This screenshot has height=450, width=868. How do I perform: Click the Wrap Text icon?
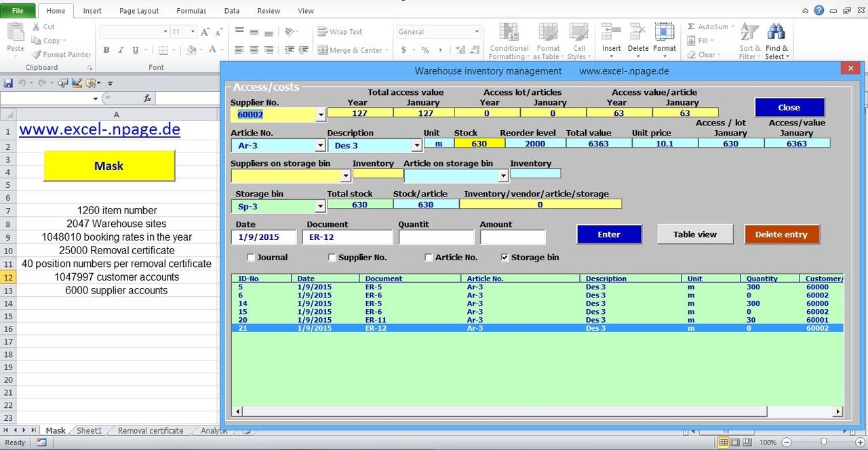tap(323, 32)
